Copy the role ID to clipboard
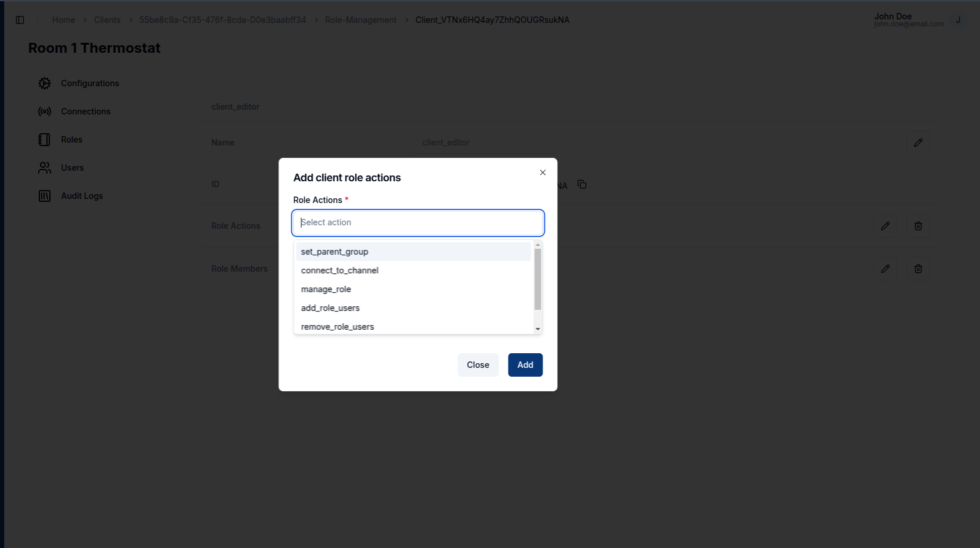Screen dimensions: 980x548 tap(582, 185)
